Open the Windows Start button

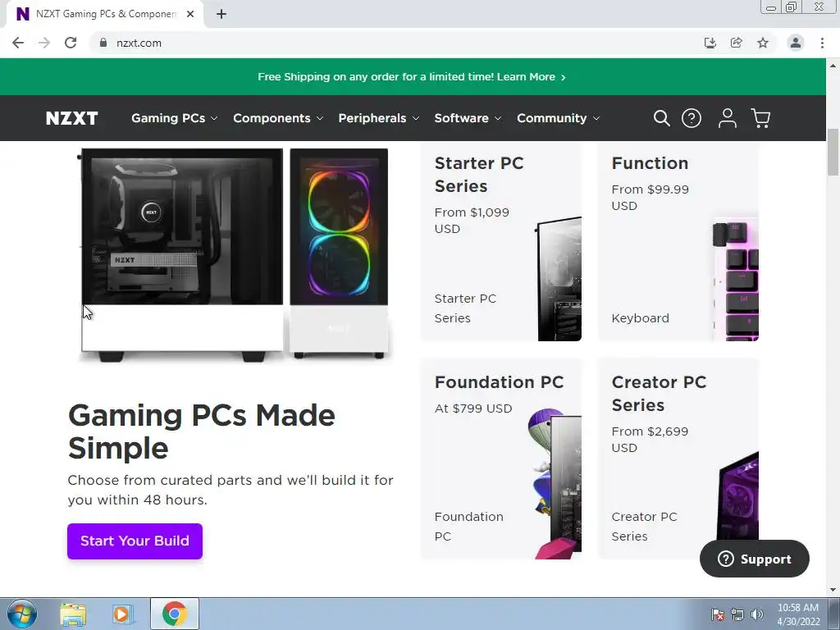click(22, 614)
